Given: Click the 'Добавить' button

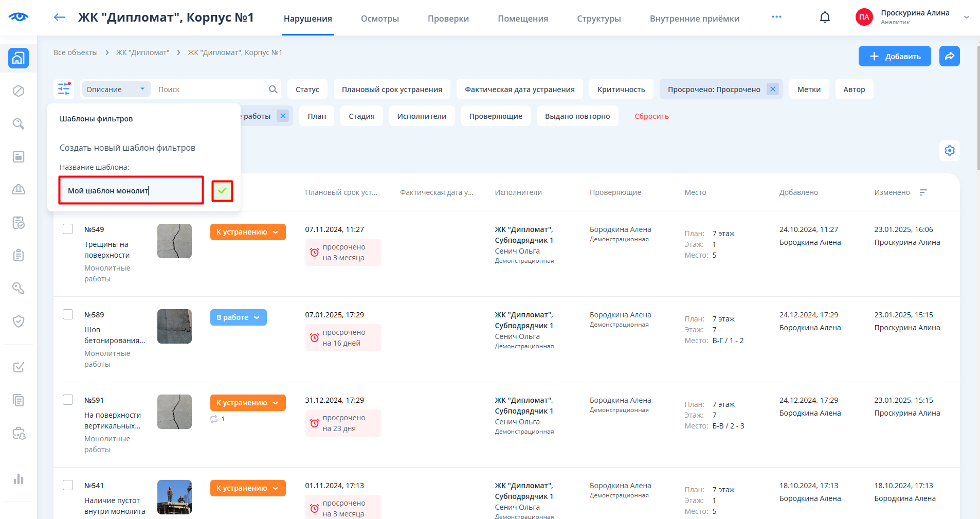Looking at the screenshot, I should [x=894, y=56].
